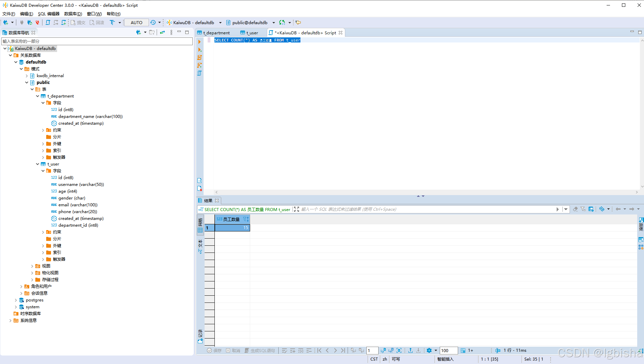Click the 保存 button in results bar
This screenshot has height=364, width=644.
[x=214, y=350]
